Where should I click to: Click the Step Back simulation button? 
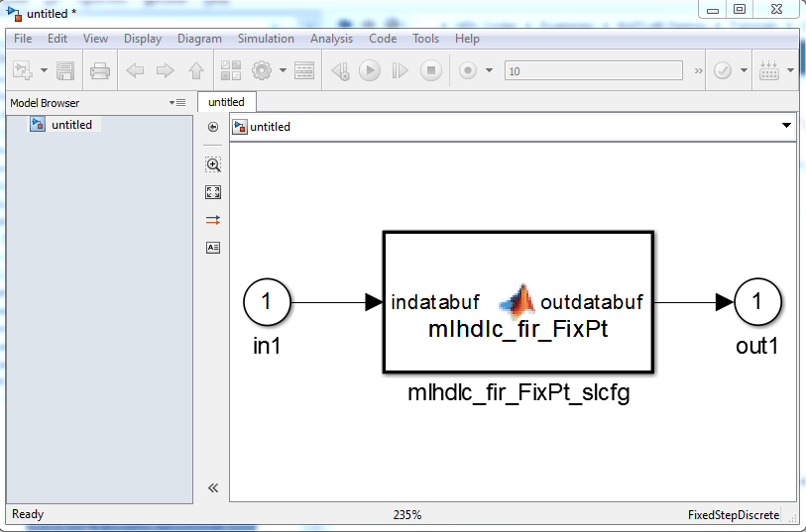[341, 70]
